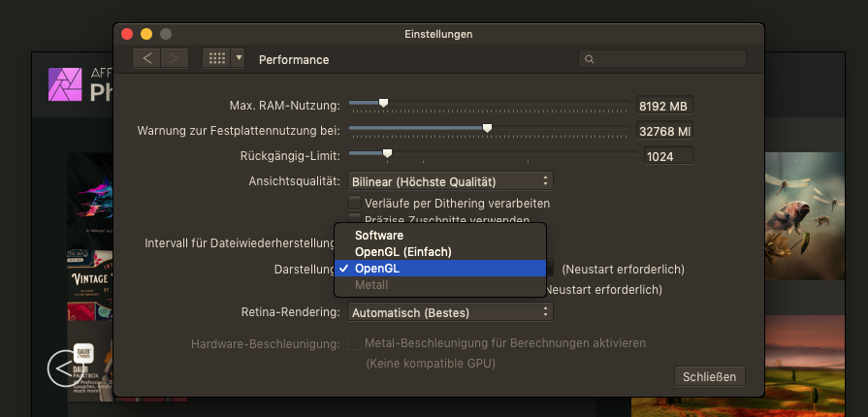Select the checked OpenGL option
Viewport: 868px width, 417px height.
pyautogui.click(x=377, y=269)
